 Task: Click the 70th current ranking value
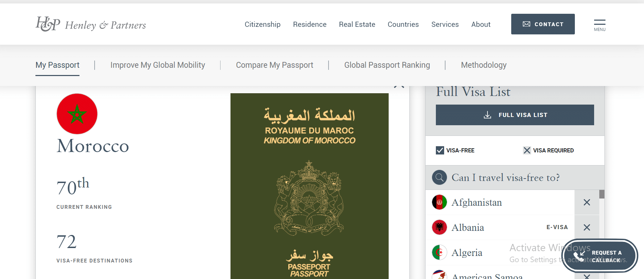pos(73,186)
